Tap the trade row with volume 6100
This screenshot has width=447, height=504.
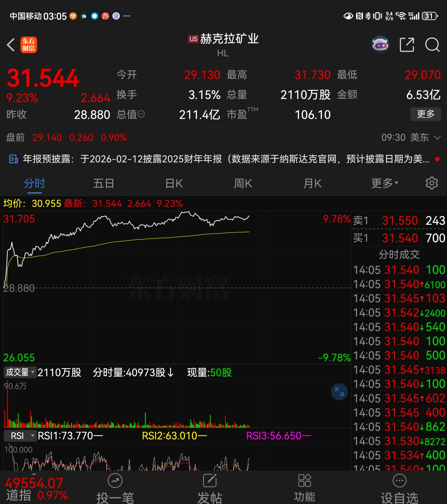click(x=399, y=284)
